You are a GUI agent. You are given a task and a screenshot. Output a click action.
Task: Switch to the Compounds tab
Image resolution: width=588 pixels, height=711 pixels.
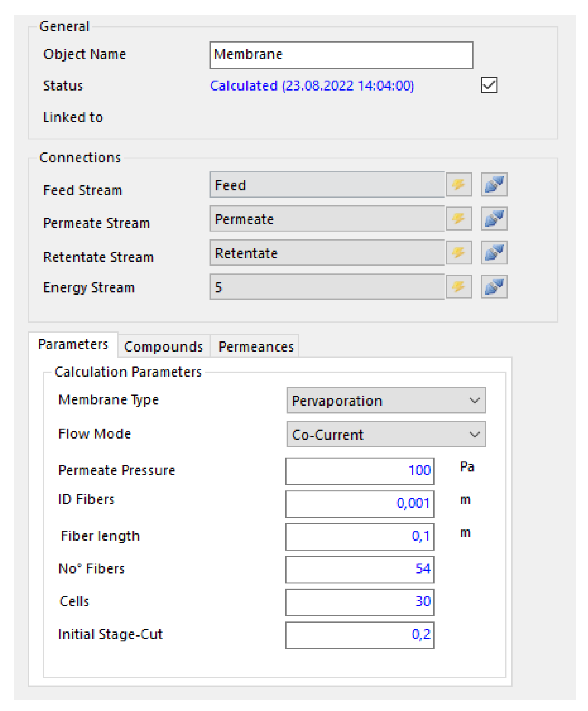click(x=163, y=347)
